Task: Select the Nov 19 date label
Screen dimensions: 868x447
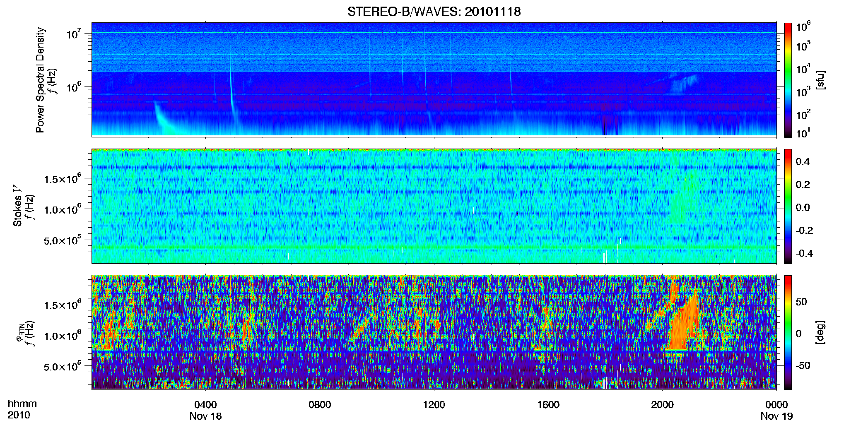Action: point(776,416)
